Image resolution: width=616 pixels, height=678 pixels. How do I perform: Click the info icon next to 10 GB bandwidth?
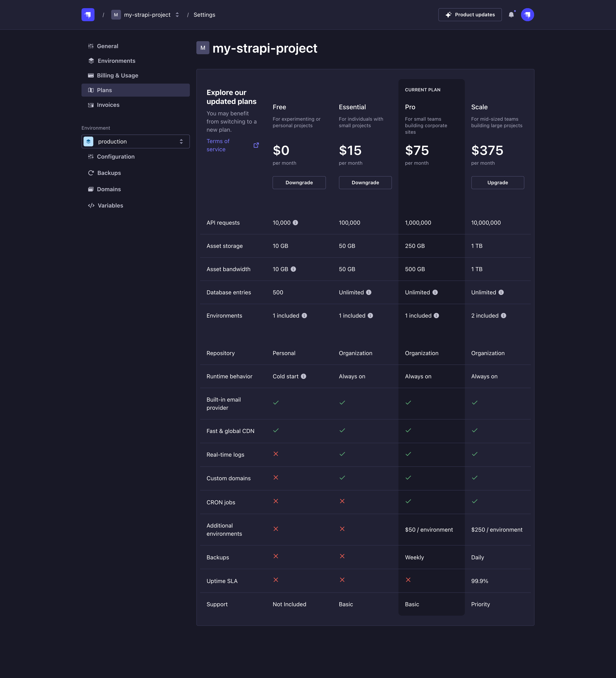click(x=293, y=269)
